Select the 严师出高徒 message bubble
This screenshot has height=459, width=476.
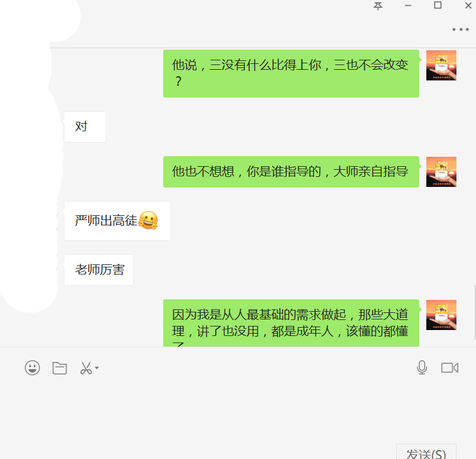tap(117, 221)
